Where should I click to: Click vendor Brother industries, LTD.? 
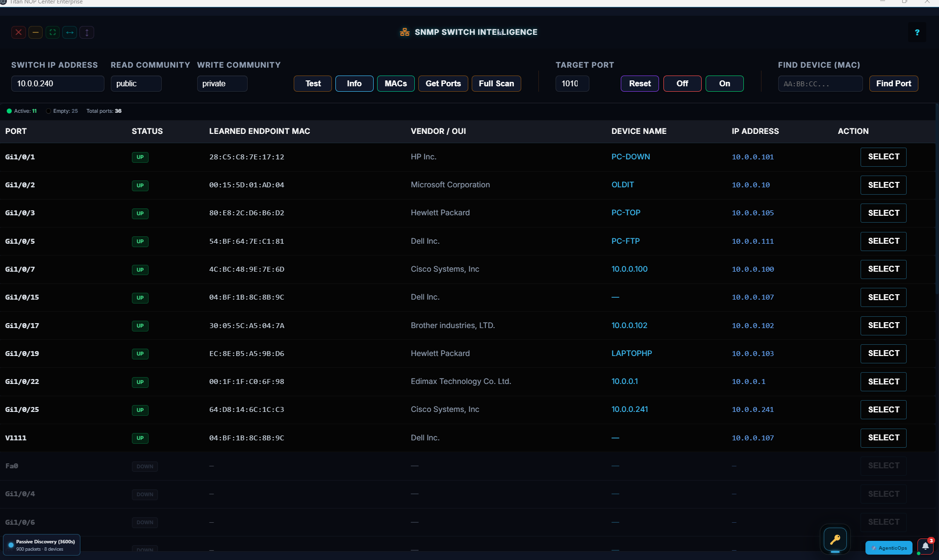pos(453,326)
